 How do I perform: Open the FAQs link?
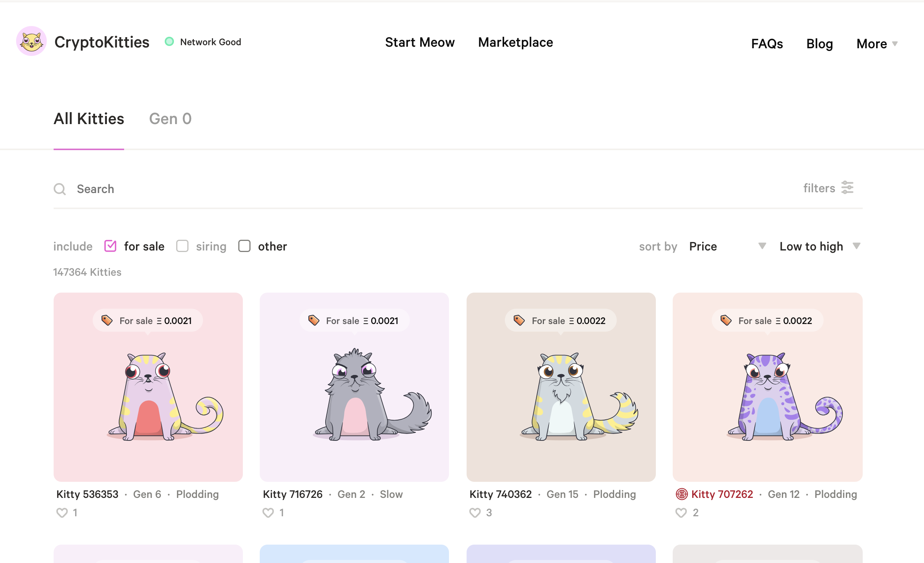tap(767, 44)
